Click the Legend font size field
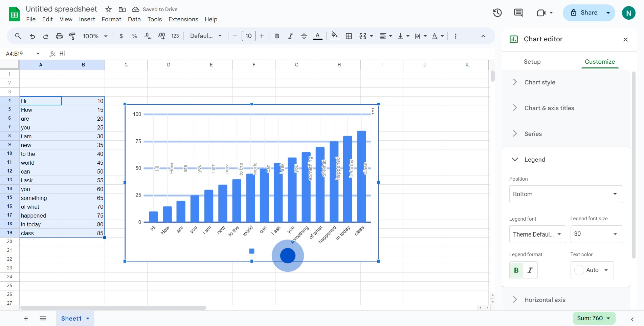 pos(596,234)
